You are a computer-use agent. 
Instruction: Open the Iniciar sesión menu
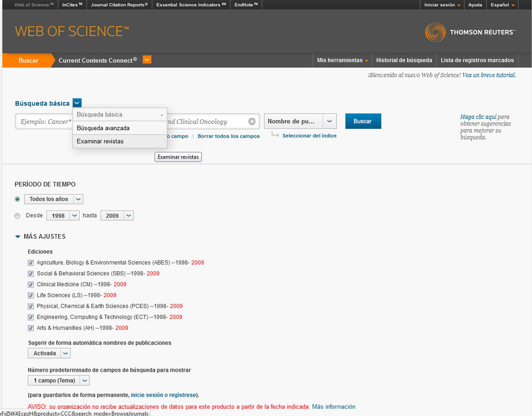point(442,5)
